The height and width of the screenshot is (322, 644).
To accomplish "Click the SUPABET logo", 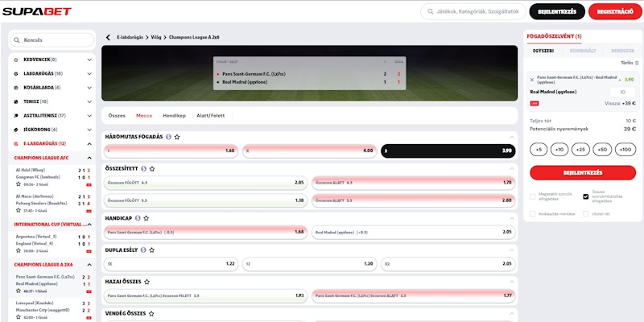I will [36, 11].
